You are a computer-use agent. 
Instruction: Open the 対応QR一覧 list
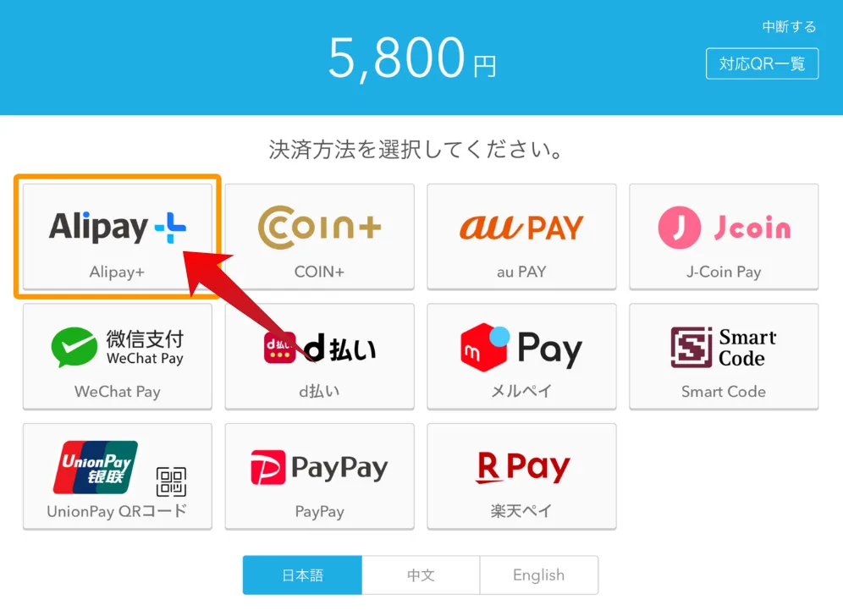[763, 63]
